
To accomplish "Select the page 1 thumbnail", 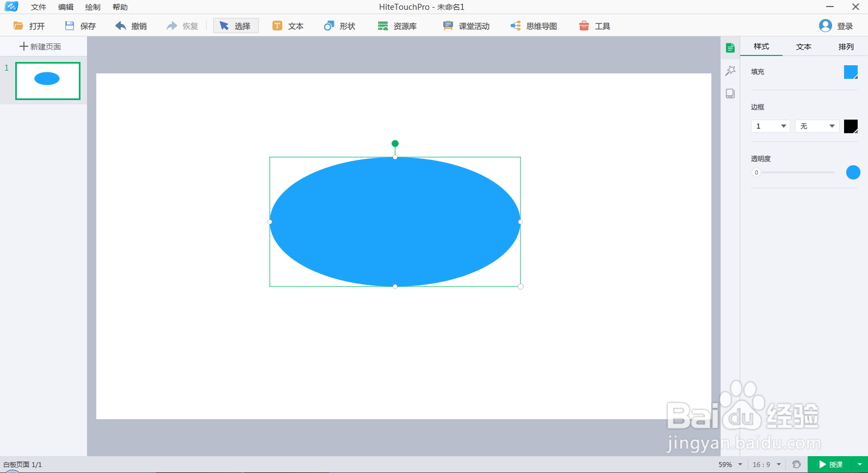I will point(48,81).
